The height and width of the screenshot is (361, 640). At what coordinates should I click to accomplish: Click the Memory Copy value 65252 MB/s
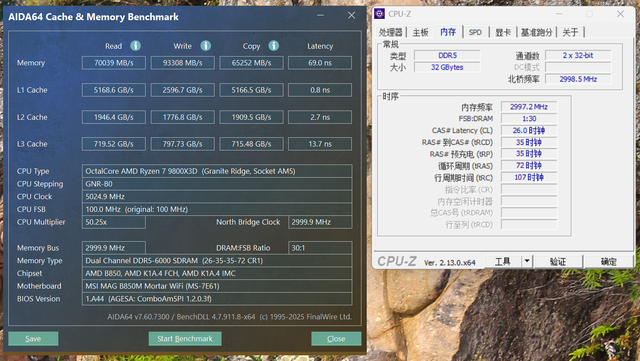click(x=251, y=63)
